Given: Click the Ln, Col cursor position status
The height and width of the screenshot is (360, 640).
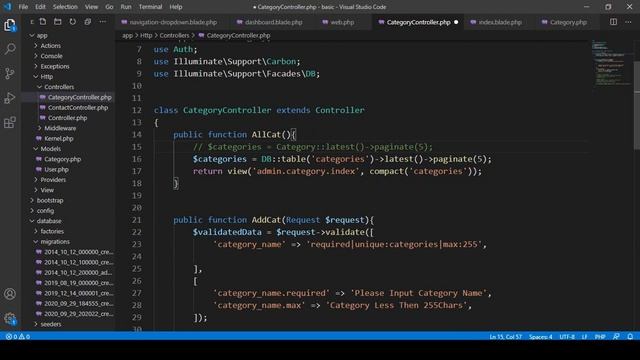Looking at the screenshot, I should pos(506,337).
